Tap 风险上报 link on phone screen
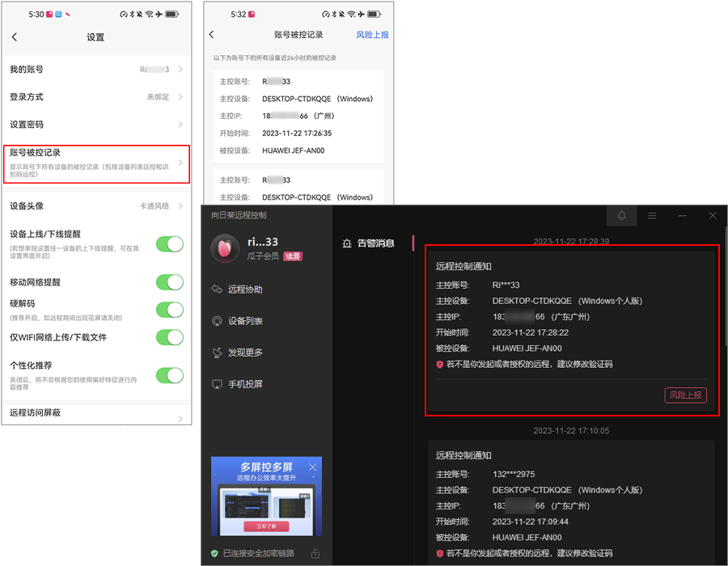Viewport: 728px width, 566px height. 372,34
